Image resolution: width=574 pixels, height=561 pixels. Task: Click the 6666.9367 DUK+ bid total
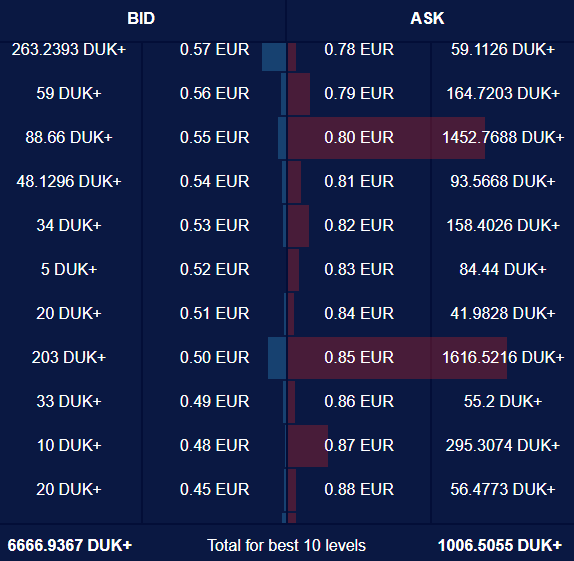70,545
